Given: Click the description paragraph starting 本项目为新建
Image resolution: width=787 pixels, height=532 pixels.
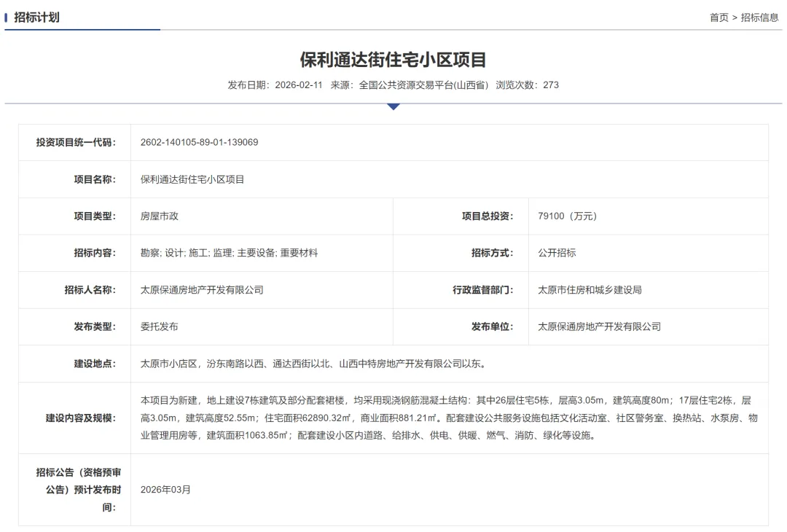Looking at the screenshot, I should click(x=449, y=418).
